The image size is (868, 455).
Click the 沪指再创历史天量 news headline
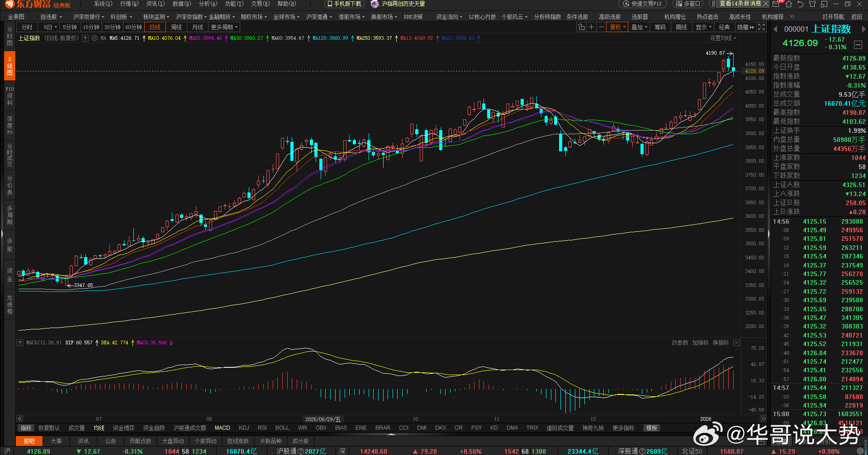[x=403, y=4]
